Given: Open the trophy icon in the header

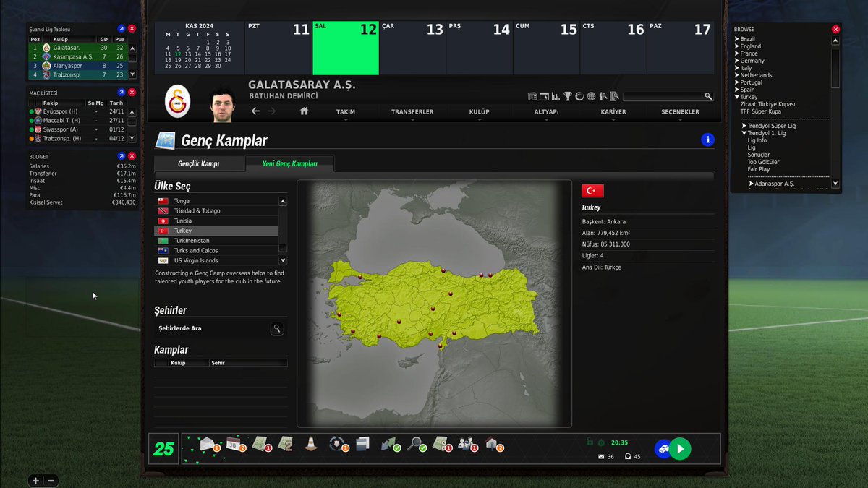Looking at the screenshot, I should tap(568, 96).
